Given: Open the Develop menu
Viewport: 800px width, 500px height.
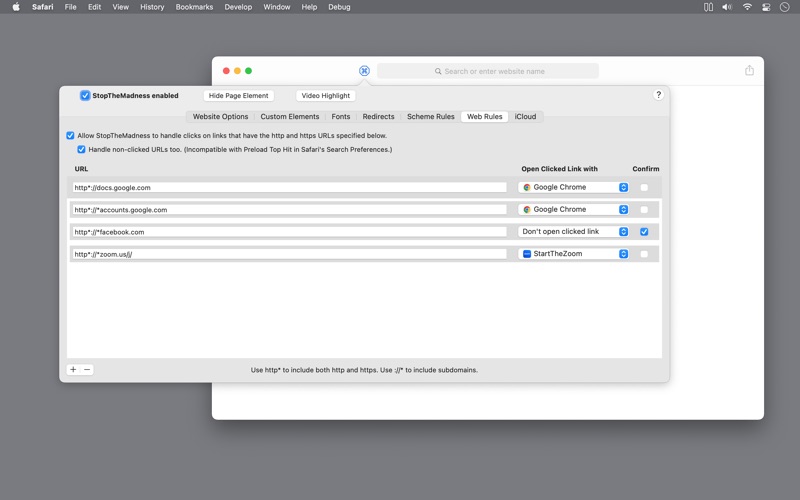Looking at the screenshot, I should [238, 7].
